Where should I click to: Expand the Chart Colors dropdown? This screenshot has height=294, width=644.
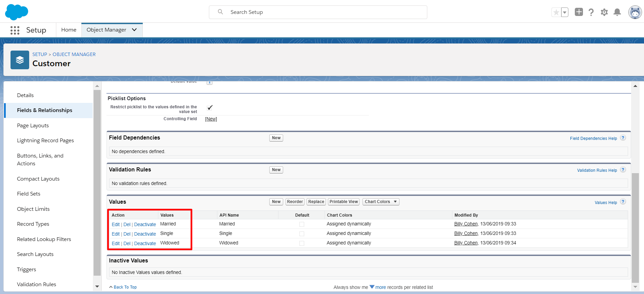tap(381, 202)
